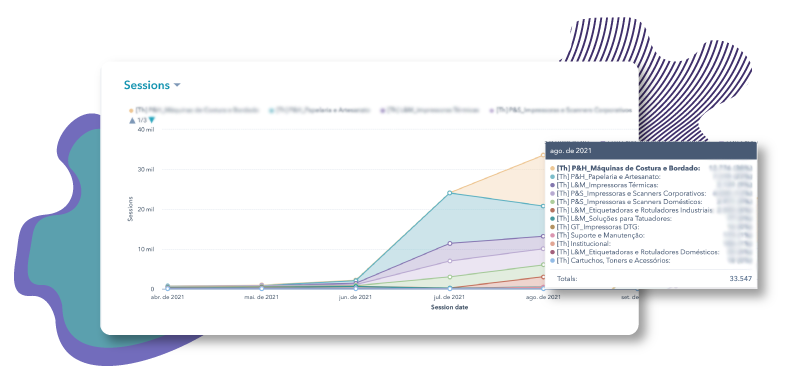Select teal data point at jun. de 2021
The width and height of the screenshot is (786, 382).
(356, 281)
